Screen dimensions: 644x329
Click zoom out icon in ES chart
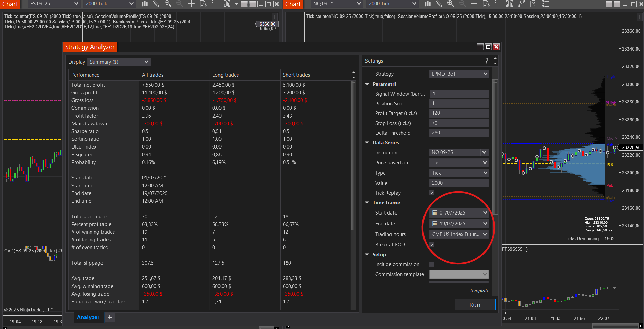pos(179,4)
